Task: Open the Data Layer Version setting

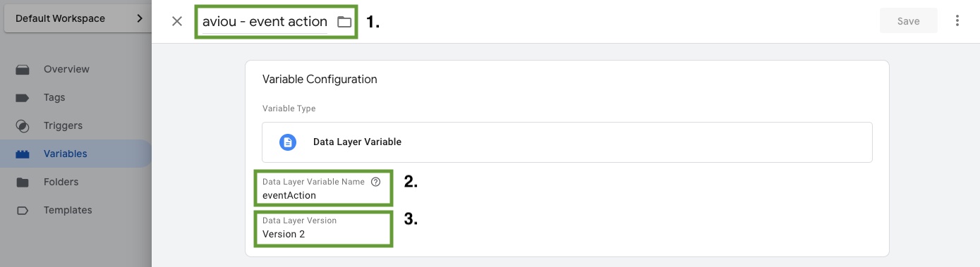Action: click(322, 228)
